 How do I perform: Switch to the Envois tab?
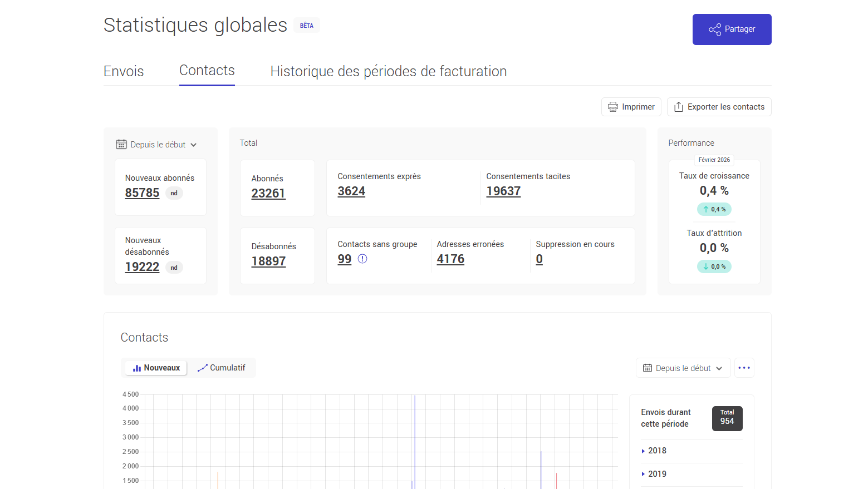124,71
